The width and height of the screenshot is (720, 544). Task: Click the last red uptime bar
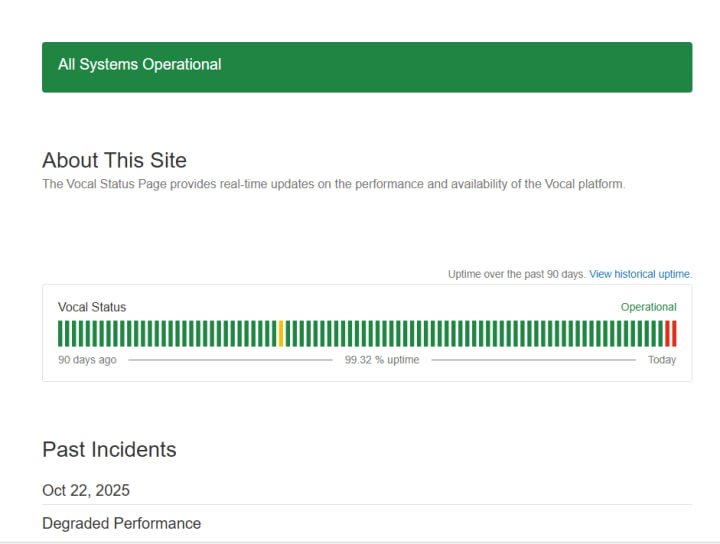point(674,333)
